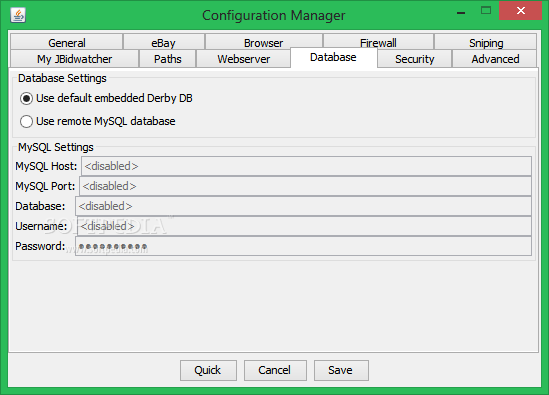Switch to the Firewall tab
Screen dimensions: 549x395
point(378,41)
